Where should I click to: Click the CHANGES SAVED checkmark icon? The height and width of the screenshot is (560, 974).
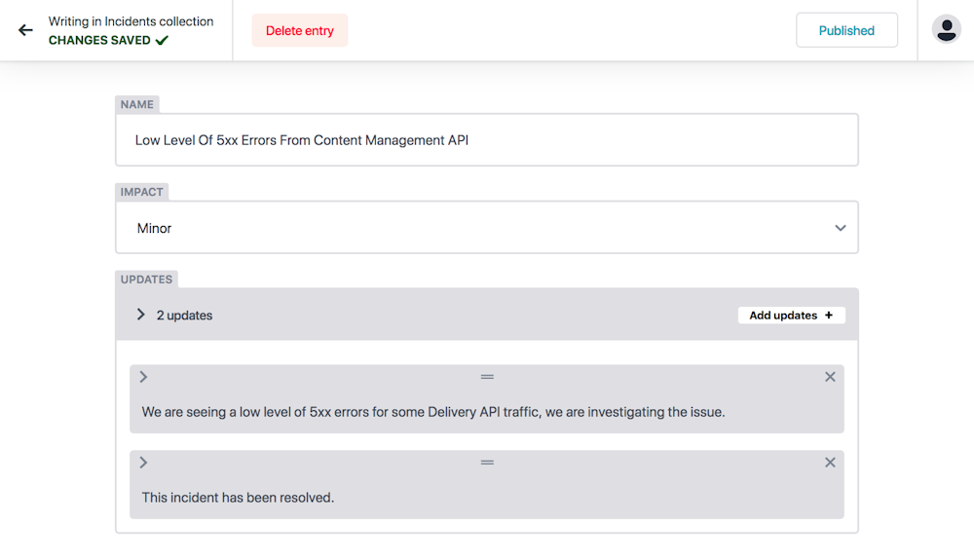click(162, 40)
